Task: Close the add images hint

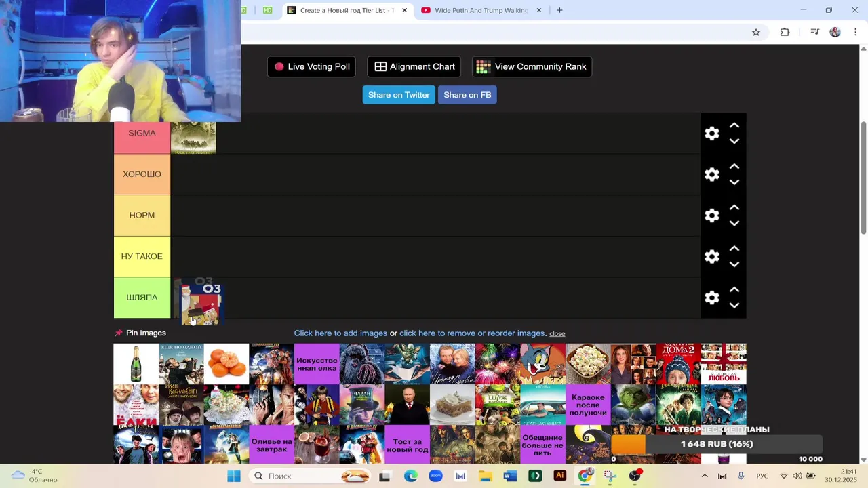Action: coord(557,333)
